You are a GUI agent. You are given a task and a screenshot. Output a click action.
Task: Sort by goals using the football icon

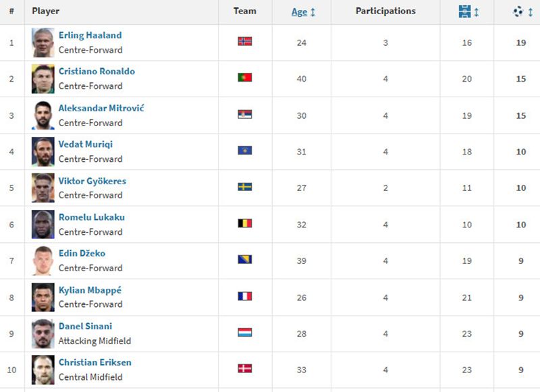coord(518,11)
